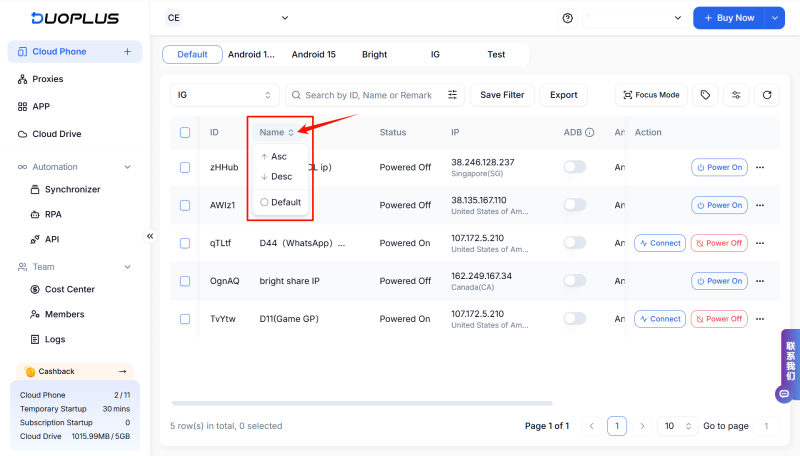Image resolution: width=800 pixels, height=456 pixels.
Task: Click the Go to page number field
Action: tap(765, 426)
